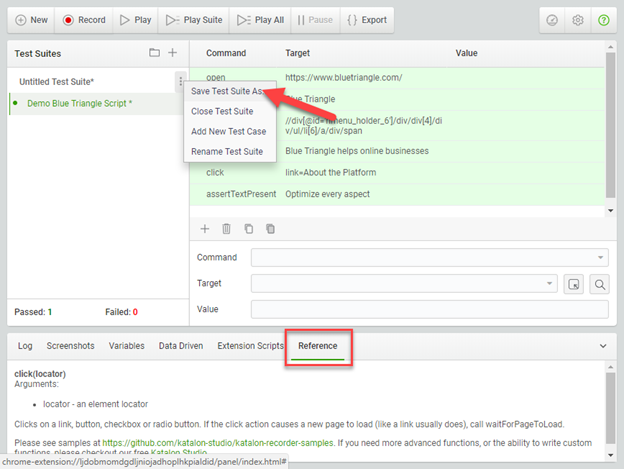Open the green help question icon
Viewport: 624px width, 469px height.
pyautogui.click(x=603, y=20)
